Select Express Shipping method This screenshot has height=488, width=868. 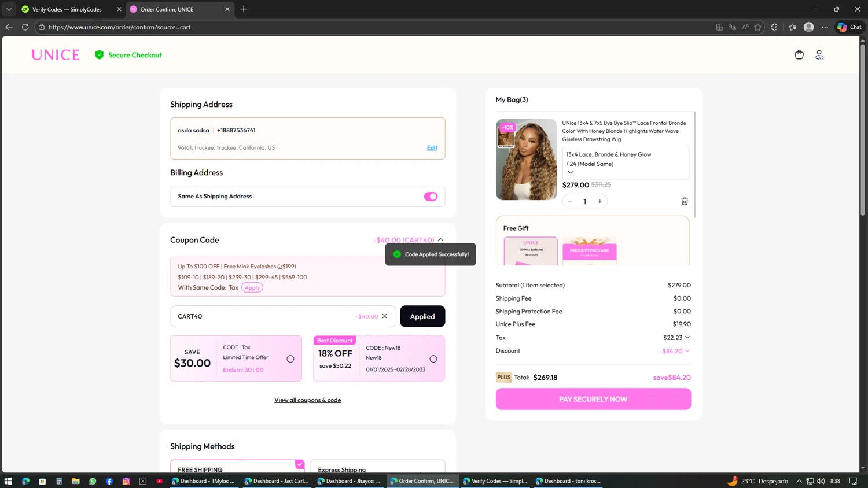click(378, 467)
